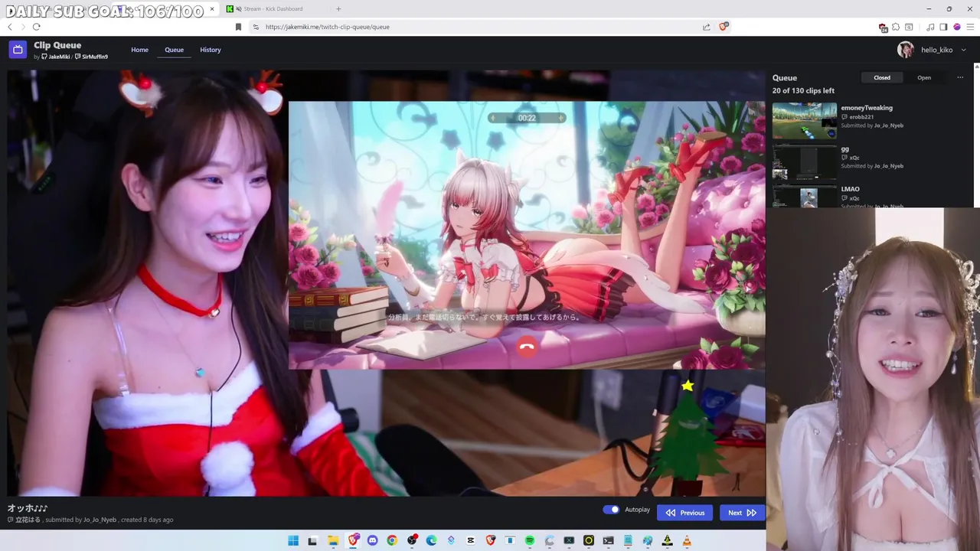Open the red shield extension with badge 24
The width and height of the screenshot is (980, 551).
883,27
